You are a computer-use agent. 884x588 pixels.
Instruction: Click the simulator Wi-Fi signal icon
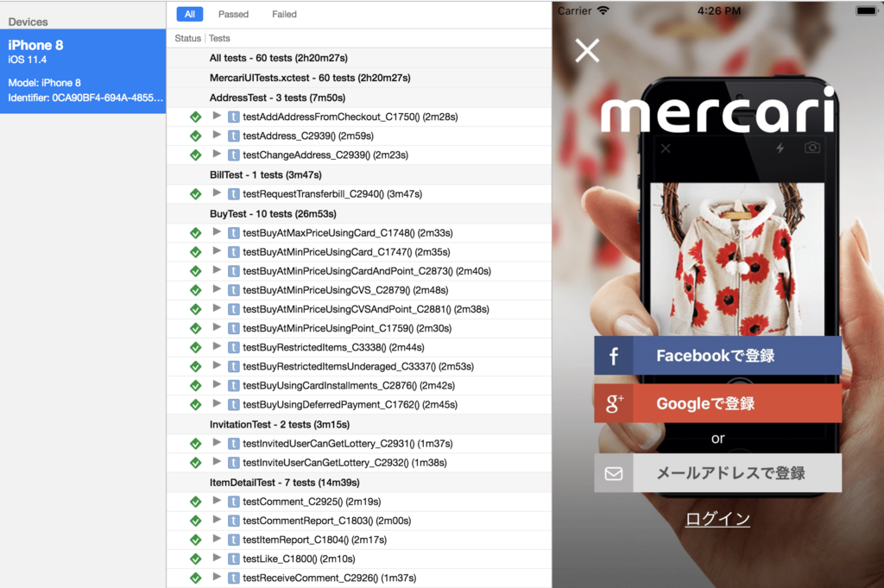tap(603, 10)
